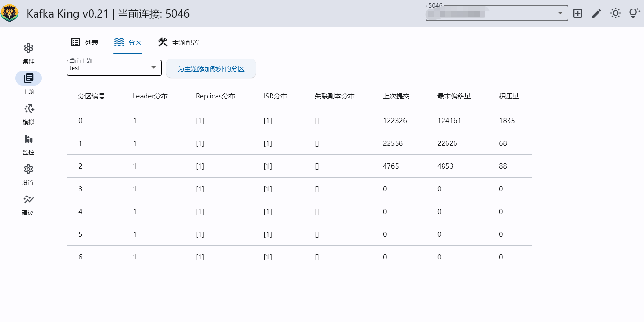The width and height of the screenshot is (644, 322).
Task: Open the connection selector dropdown arrow
Action: (560, 13)
